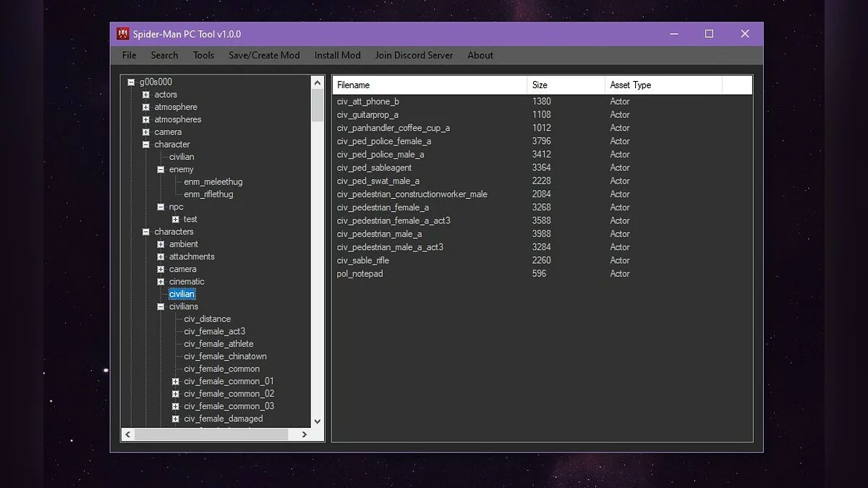868x488 pixels.
Task: Click the tree's scroll down arrow
Action: pos(318,421)
